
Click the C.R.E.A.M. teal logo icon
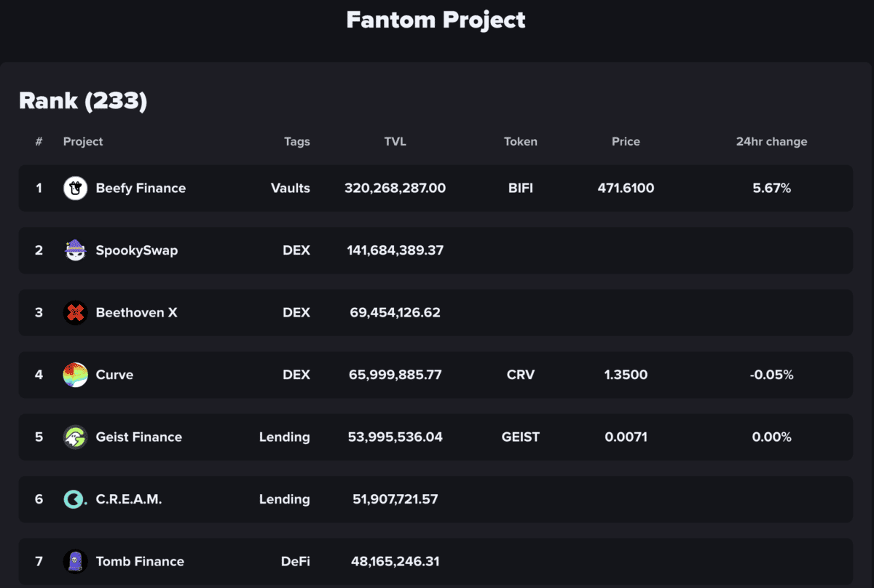click(x=75, y=499)
